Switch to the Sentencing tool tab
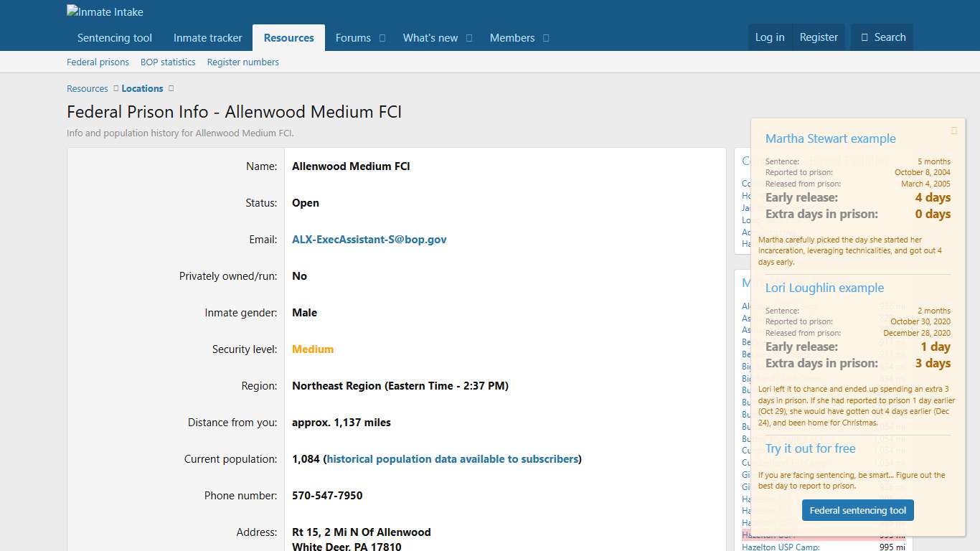980x551 pixels. click(x=113, y=37)
